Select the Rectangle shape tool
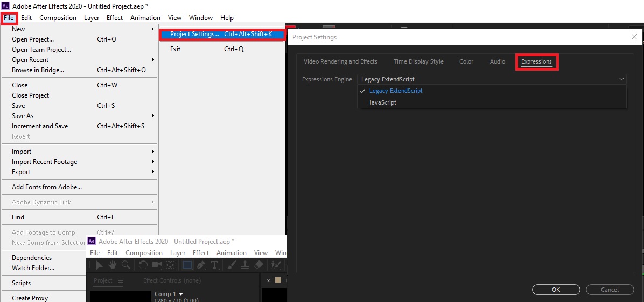Image resolution: width=644 pixels, height=302 pixels. click(187, 265)
